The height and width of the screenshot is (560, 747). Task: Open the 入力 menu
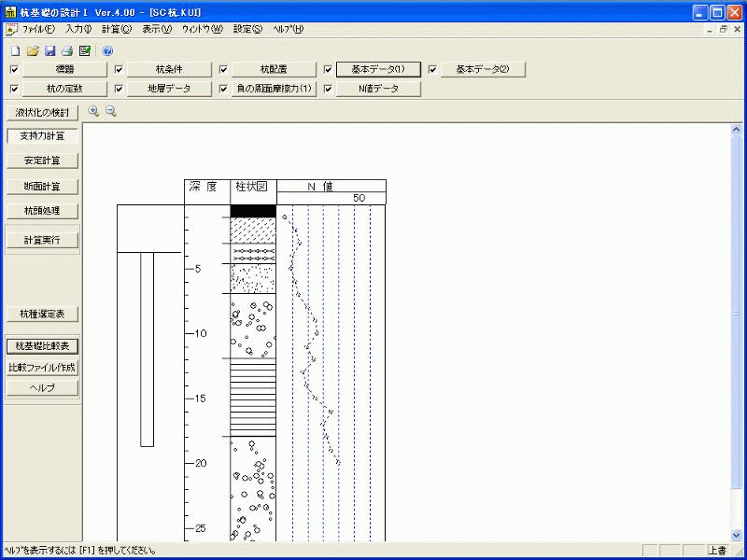click(79, 29)
